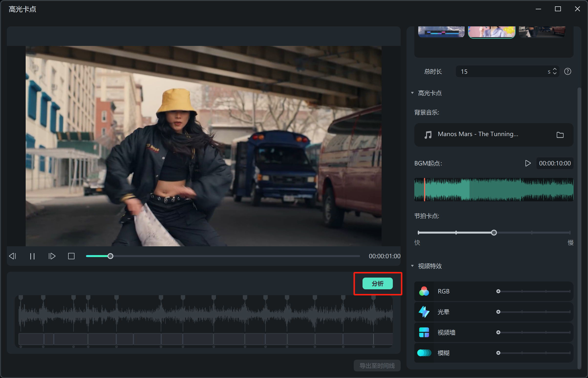Viewport: 588px width, 378px height.
Task: Click the BGM start time field
Action: click(x=555, y=163)
